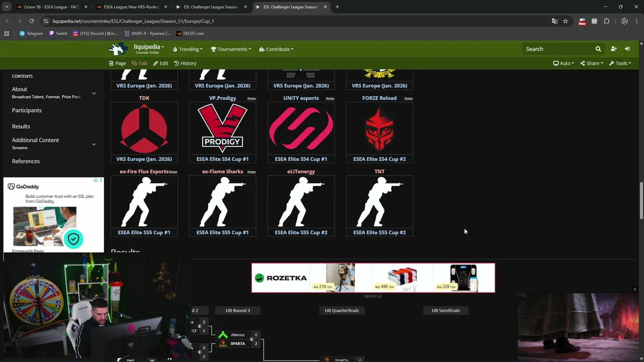Close the picture-in-picture video overlay
Viewport: 644px width, 362px height.
pyautogui.click(x=635, y=290)
